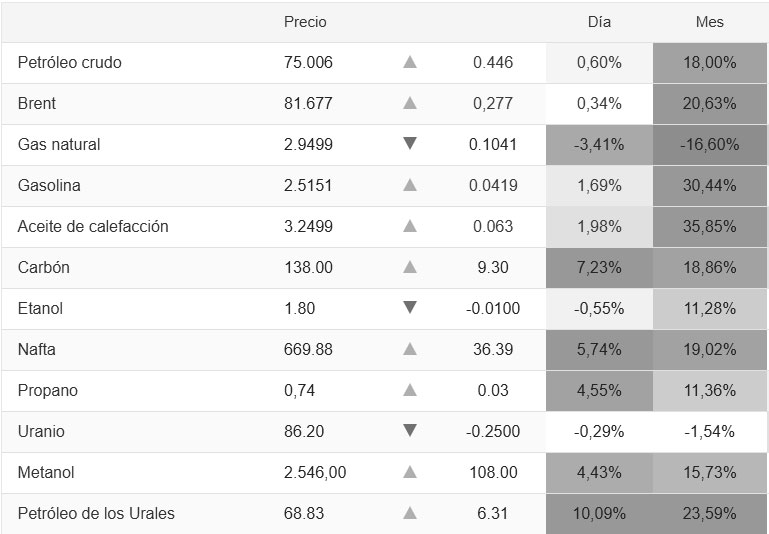
Task: Open the Aceite de calefacción link
Action: (93, 226)
